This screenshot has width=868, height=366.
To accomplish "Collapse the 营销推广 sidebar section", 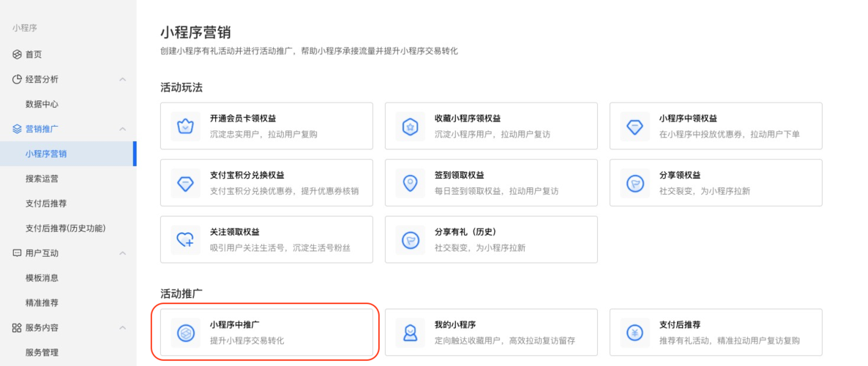I will pos(122,129).
